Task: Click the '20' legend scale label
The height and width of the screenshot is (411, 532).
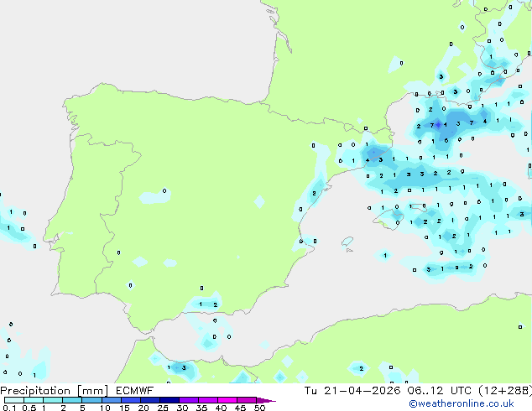Action: (x=143, y=408)
